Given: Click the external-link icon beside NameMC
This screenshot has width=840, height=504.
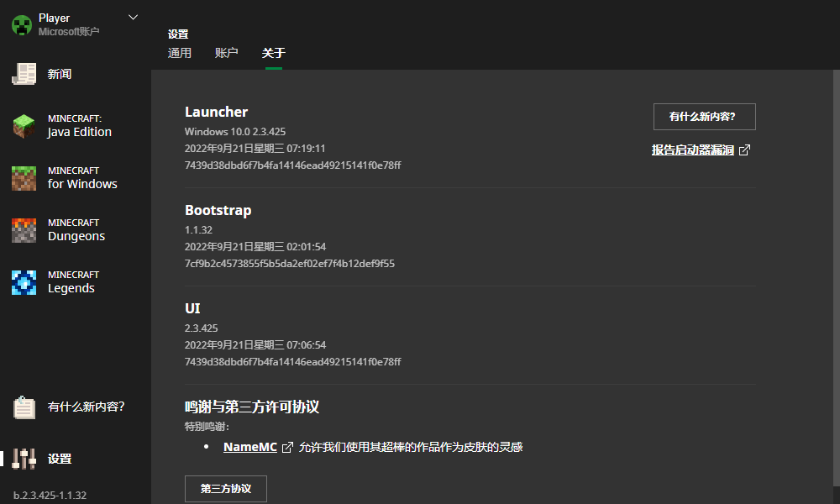Looking at the screenshot, I should coord(288,447).
